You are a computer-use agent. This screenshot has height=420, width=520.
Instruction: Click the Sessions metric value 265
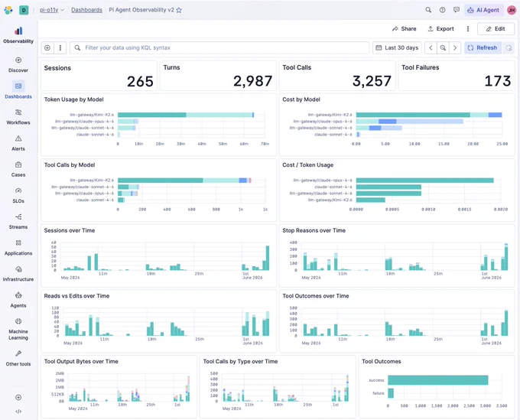[x=140, y=82]
